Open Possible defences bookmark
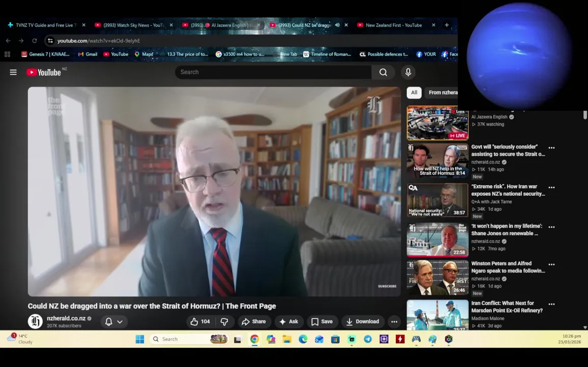The width and height of the screenshot is (588, 367). [x=384, y=55]
